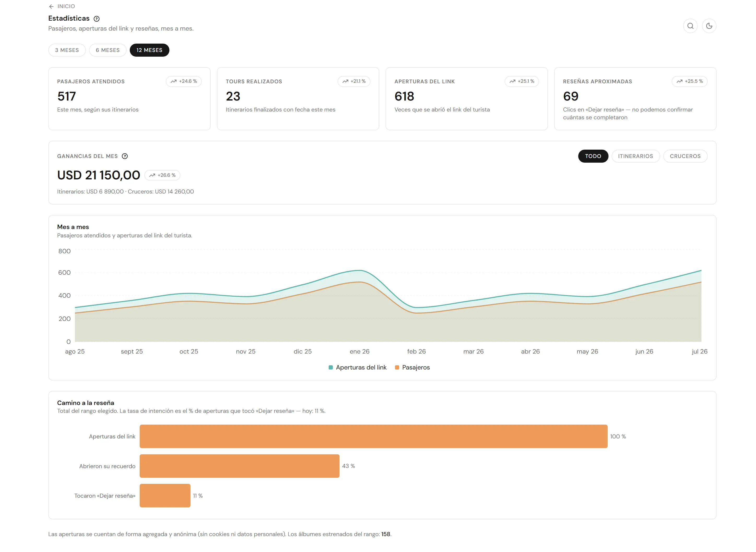Click the 69 reseñas aproximadas value

click(x=571, y=96)
